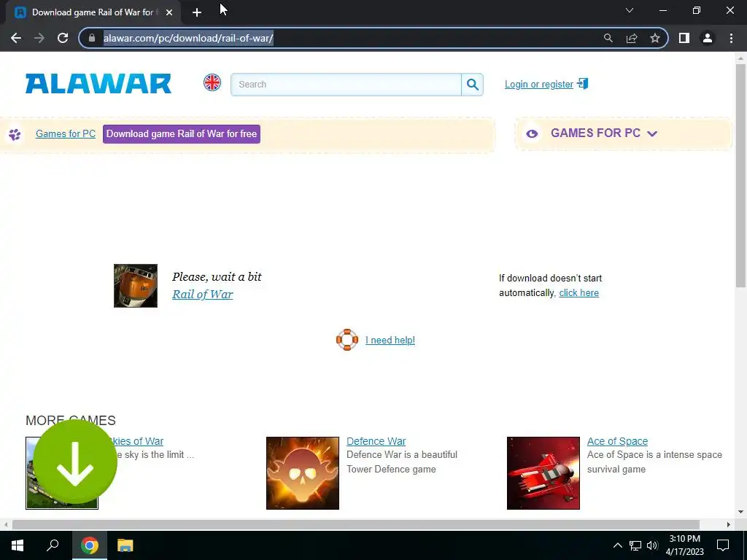Screen dimensions: 747x560
Task: Click Chrome in the taskbar
Action: pos(89,545)
